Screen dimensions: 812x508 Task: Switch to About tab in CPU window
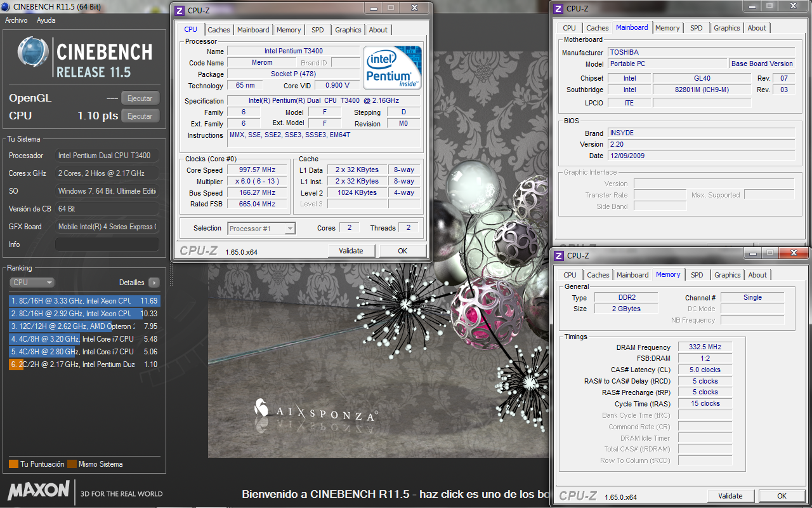pyautogui.click(x=378, y=30)
